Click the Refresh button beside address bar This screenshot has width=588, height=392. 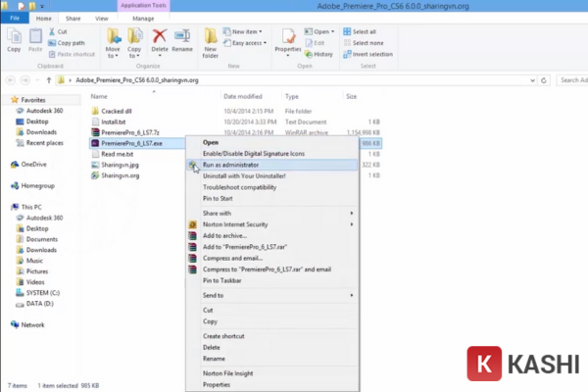tap(544, 80)
